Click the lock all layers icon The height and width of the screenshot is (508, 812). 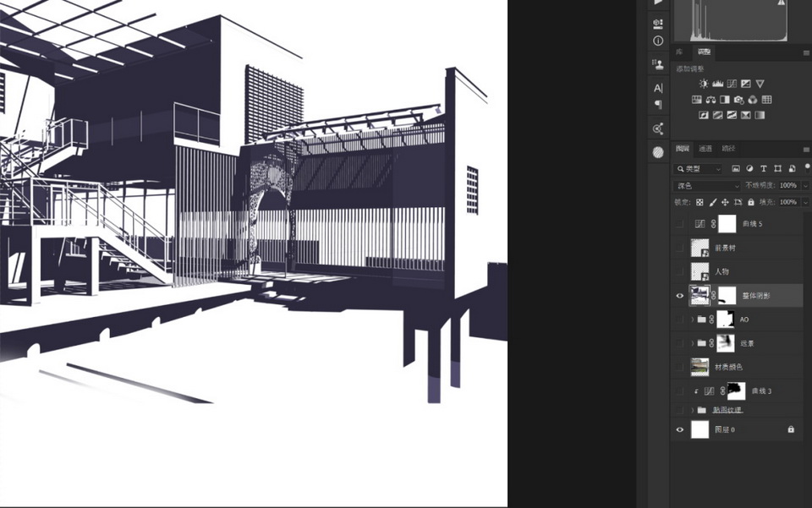[x=750, y=202]
